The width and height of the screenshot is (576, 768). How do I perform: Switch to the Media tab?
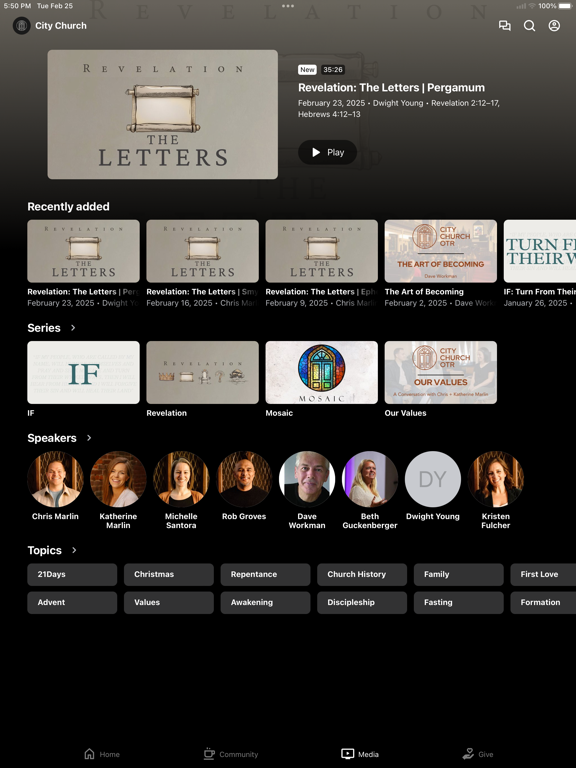click(360, 754)
